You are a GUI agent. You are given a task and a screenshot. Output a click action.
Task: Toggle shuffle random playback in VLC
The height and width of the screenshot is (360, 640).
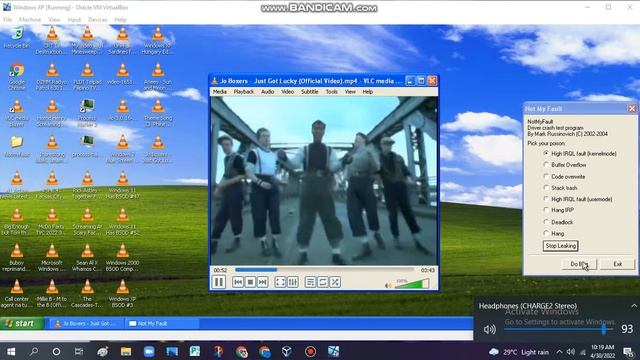(x=335, y=282)
